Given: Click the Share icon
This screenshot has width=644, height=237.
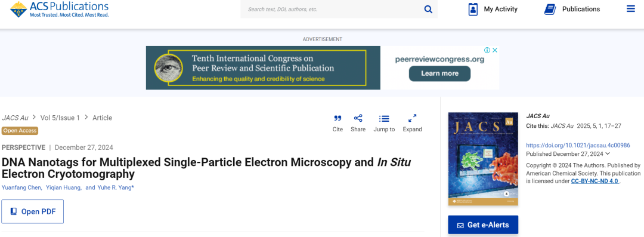Looking at the screenshot, I should (x=358, y=118).
